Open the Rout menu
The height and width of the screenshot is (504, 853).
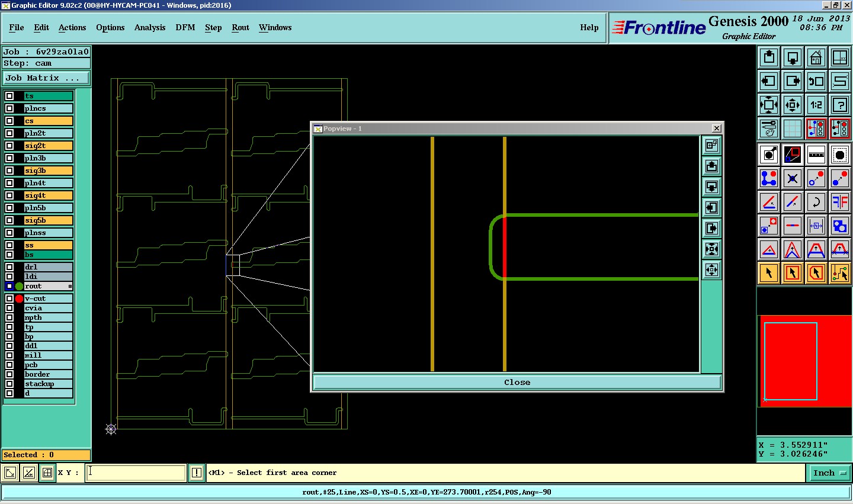coord(240,27)
